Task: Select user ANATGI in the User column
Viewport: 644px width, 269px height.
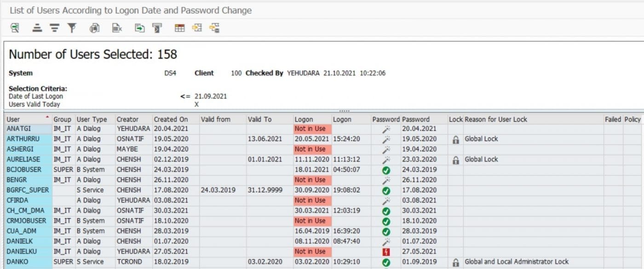Action: click(x=28, y=129)
